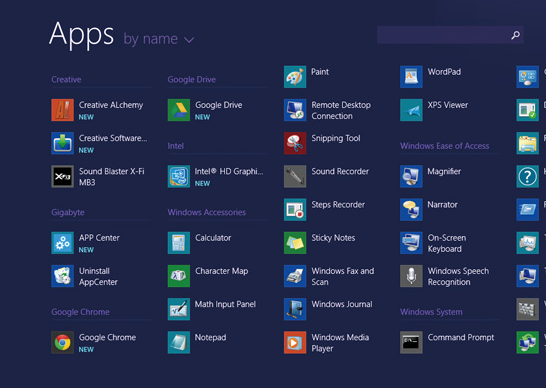The width and height of the screenshot is (546, 388).
Task: Launch the Snipping Tool scissors icon
Action: (295, 143)
